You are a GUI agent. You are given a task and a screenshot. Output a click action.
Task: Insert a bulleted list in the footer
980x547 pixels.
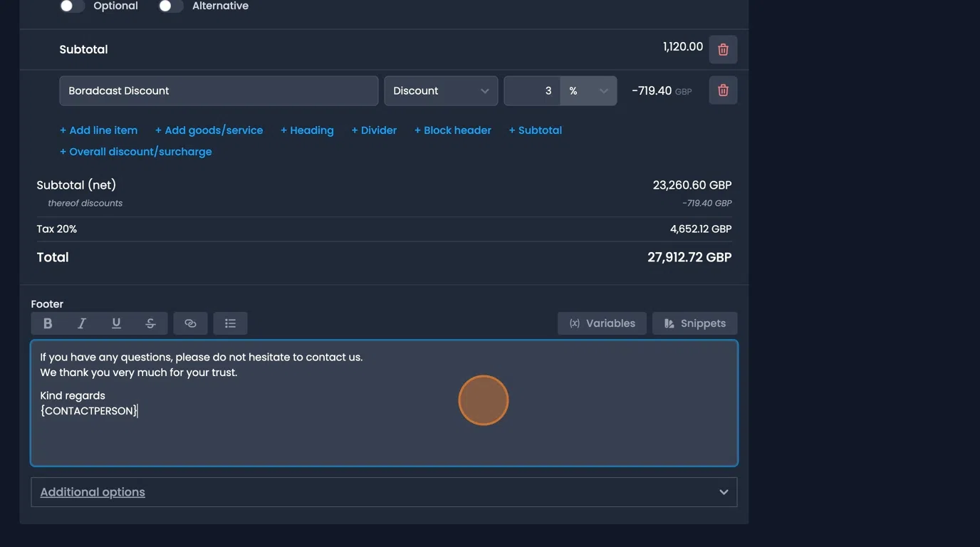[230, 323]
